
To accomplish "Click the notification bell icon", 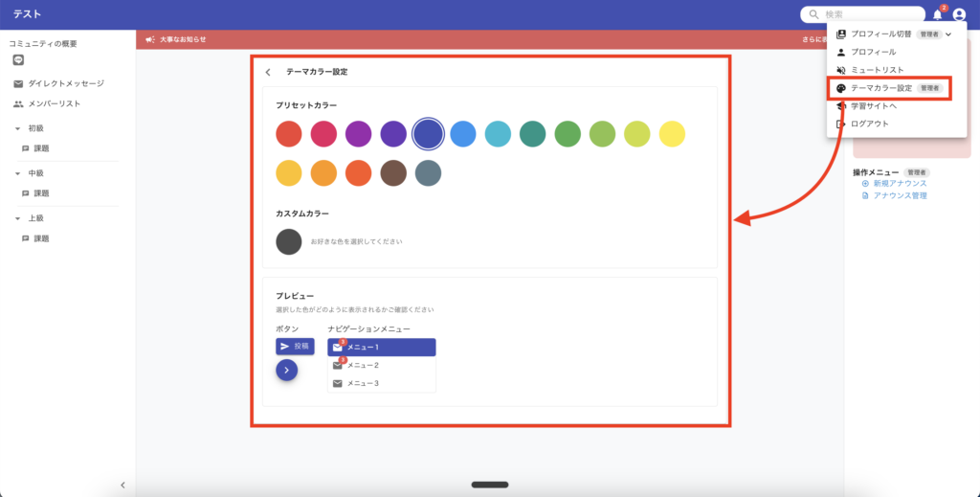I will click(x=937, y=14).
